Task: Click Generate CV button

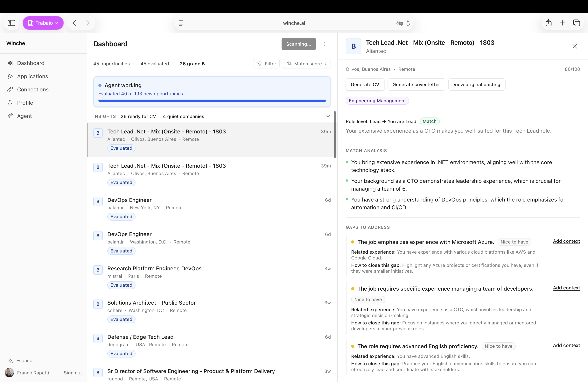Action: pos(365,84)
